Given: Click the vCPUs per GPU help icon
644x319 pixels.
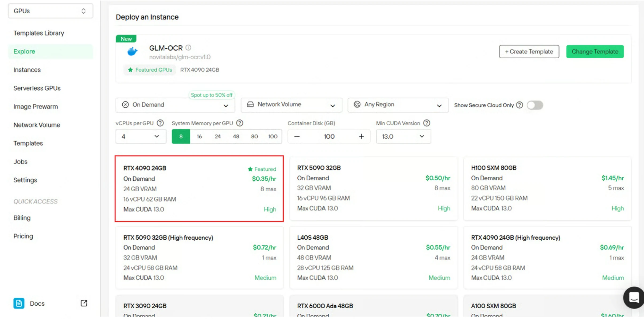Looking at the screenshot, I should 160,123.
